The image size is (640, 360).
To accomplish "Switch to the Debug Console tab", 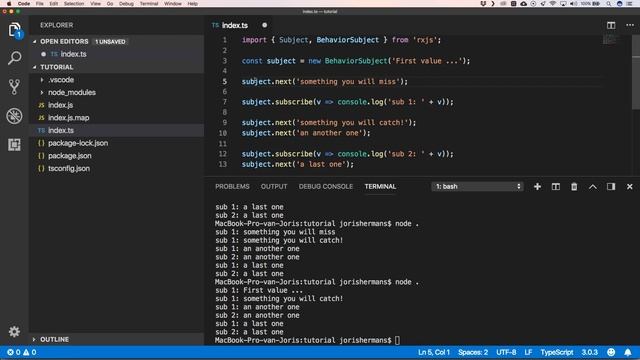I will [x=326, y=187].
